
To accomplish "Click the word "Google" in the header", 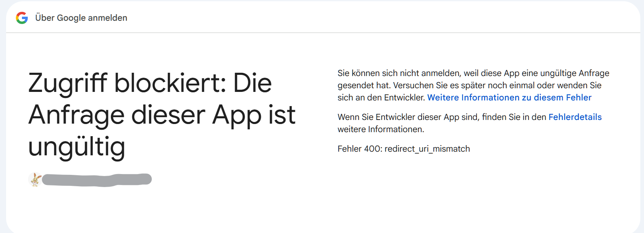I will point(71,18).
